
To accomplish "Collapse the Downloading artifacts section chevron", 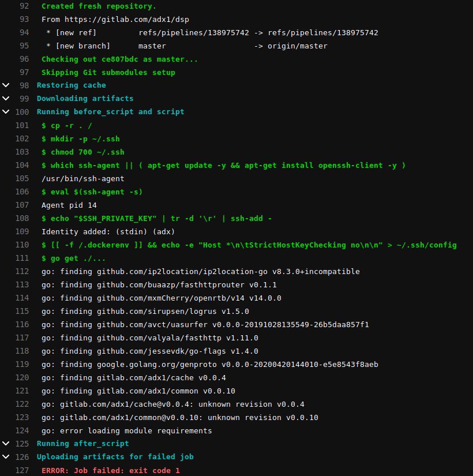I will pos(6,98).
